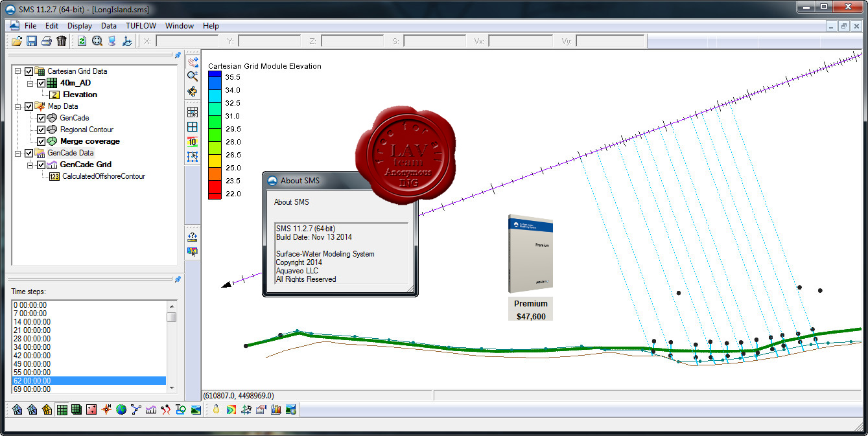Switch to the GenCade 1D grid module icon

click(x=151, y=409)
